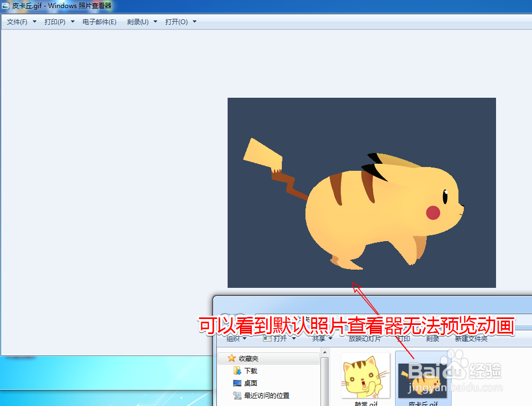The height and width of the screenshot is (406, 532).
Task: Click the photo viewer title bar icon
Action: 5,6
